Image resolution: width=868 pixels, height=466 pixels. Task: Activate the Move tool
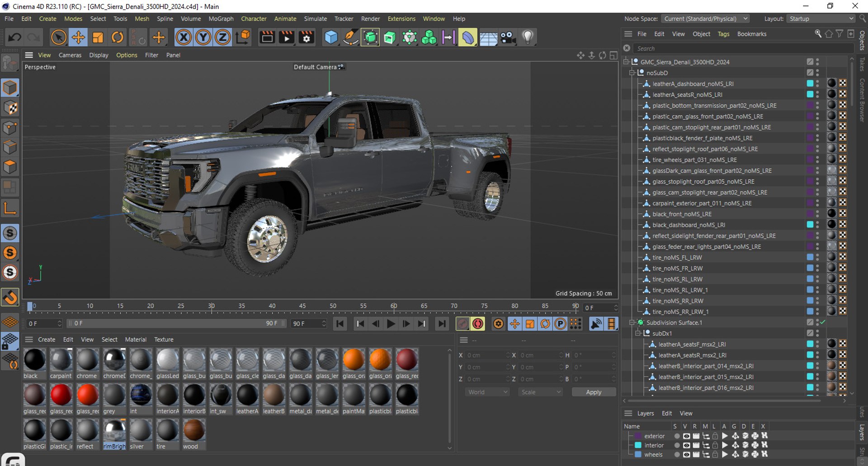[x=78, y=37]
